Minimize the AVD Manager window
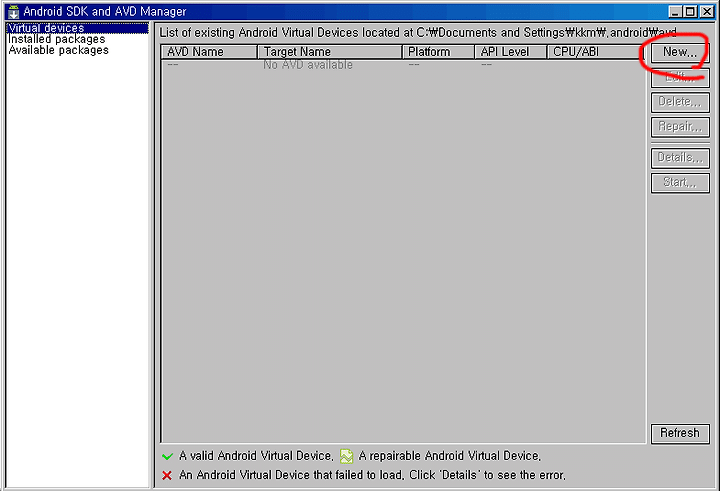The image size is (720, 491). (674, 11)
